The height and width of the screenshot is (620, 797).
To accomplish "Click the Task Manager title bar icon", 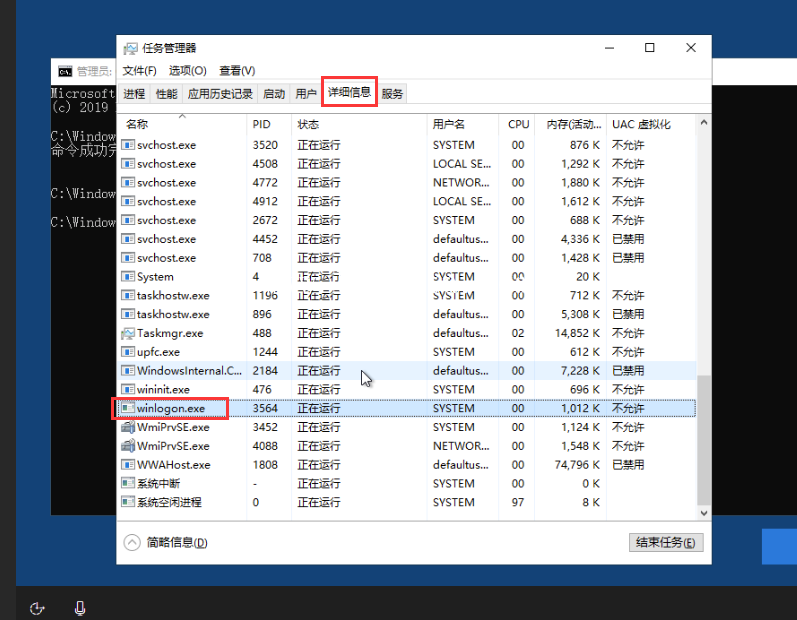I will [131, 48].
